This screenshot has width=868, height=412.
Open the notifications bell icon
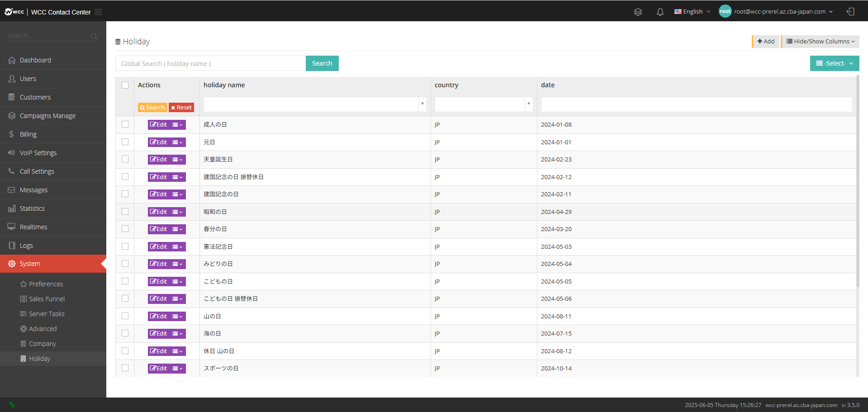pyautogui.click(x=660, y=12)
